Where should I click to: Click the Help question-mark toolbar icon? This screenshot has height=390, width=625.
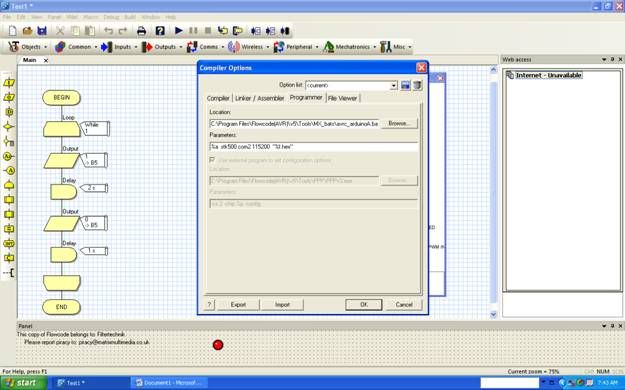pos(160,31)
